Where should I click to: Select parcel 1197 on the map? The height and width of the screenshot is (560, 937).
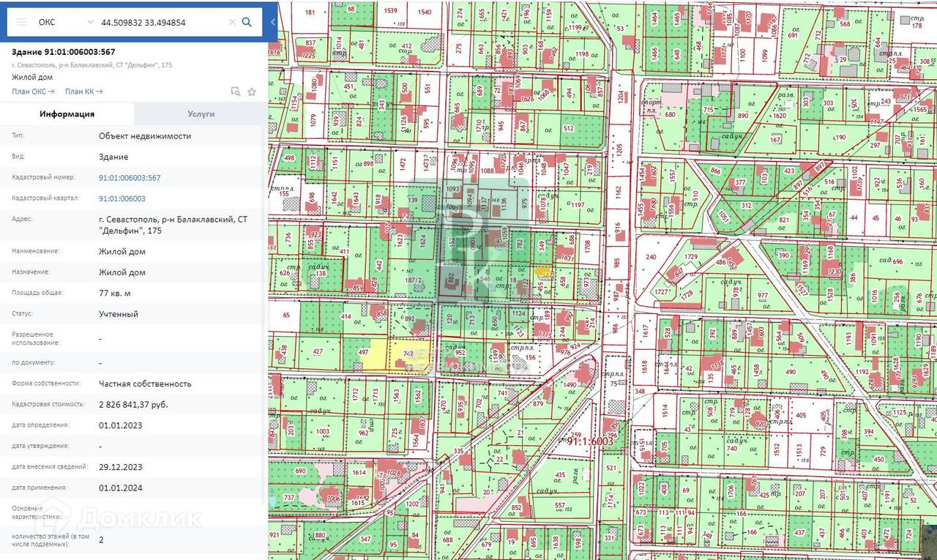(578, 205)
